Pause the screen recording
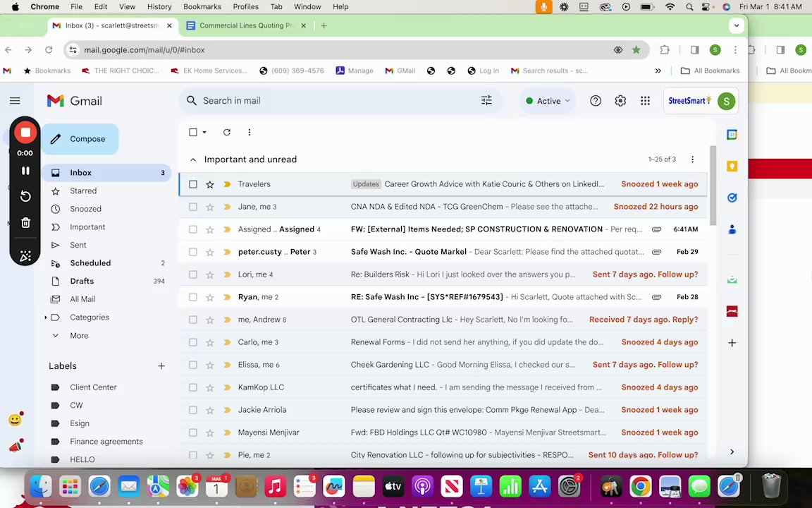812x508 pixels. coord(25,171)
